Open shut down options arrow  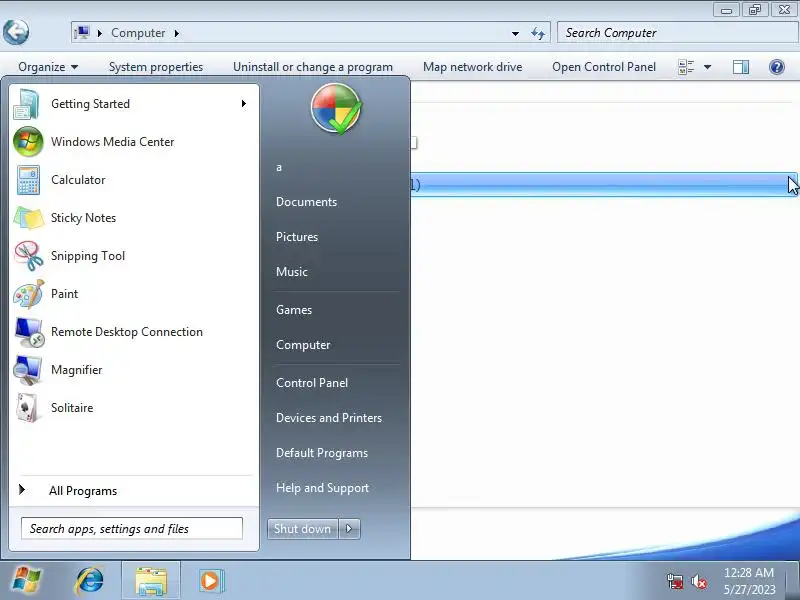coord(349,529)
